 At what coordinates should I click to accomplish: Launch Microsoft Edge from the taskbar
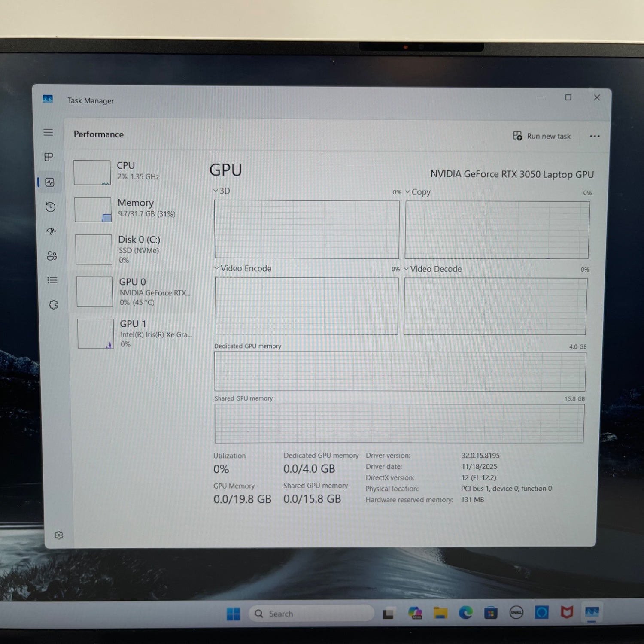465,613
